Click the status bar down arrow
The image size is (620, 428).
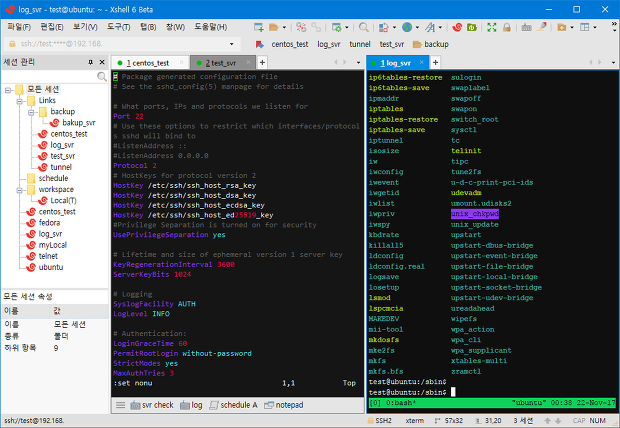(x=558, y=420)
